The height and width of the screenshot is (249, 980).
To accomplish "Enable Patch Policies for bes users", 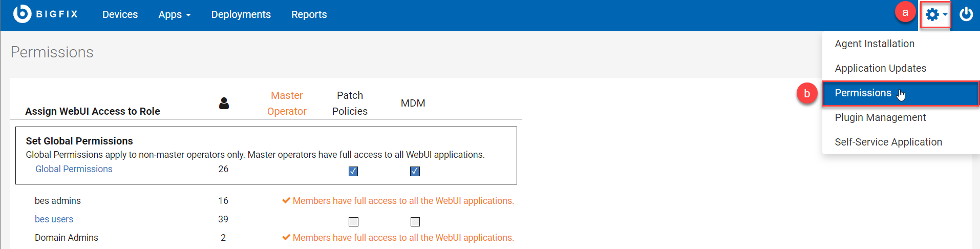I will click(353, 222).
